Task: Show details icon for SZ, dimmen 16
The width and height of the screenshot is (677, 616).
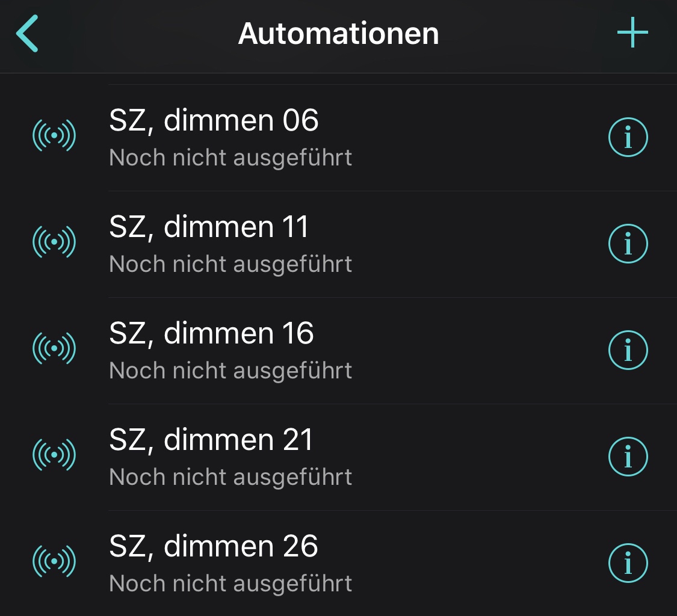Action: coord(628,350)
